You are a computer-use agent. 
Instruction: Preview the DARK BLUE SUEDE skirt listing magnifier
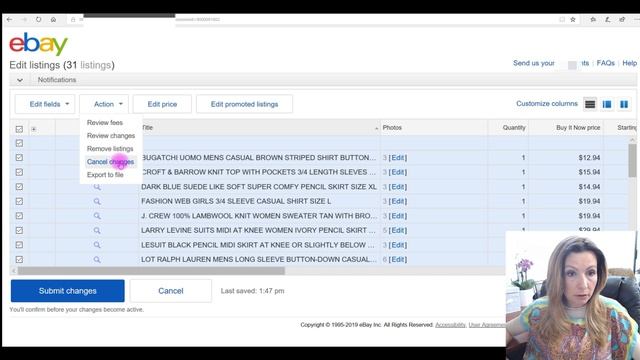[x=97, y=187]
